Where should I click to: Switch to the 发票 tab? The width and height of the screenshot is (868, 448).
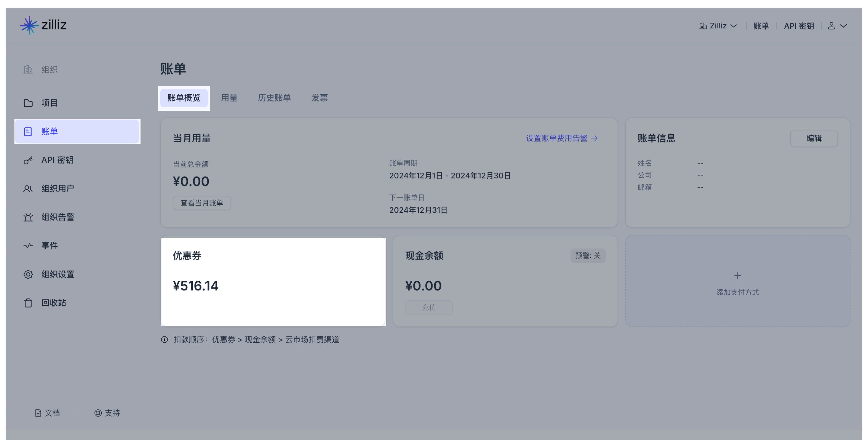[x=319, y=98]
